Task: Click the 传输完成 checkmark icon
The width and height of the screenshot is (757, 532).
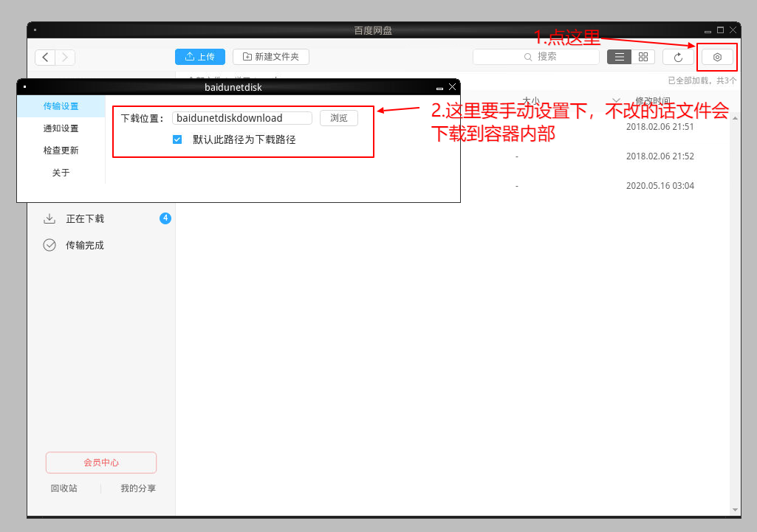Action: pyautogui.click(x=49, y=245)
